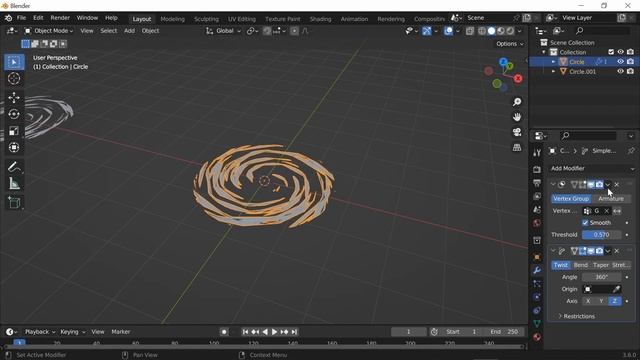Choose Bend deform mode
Viewport: 640px width, 360px height.
tap(580, 265)
